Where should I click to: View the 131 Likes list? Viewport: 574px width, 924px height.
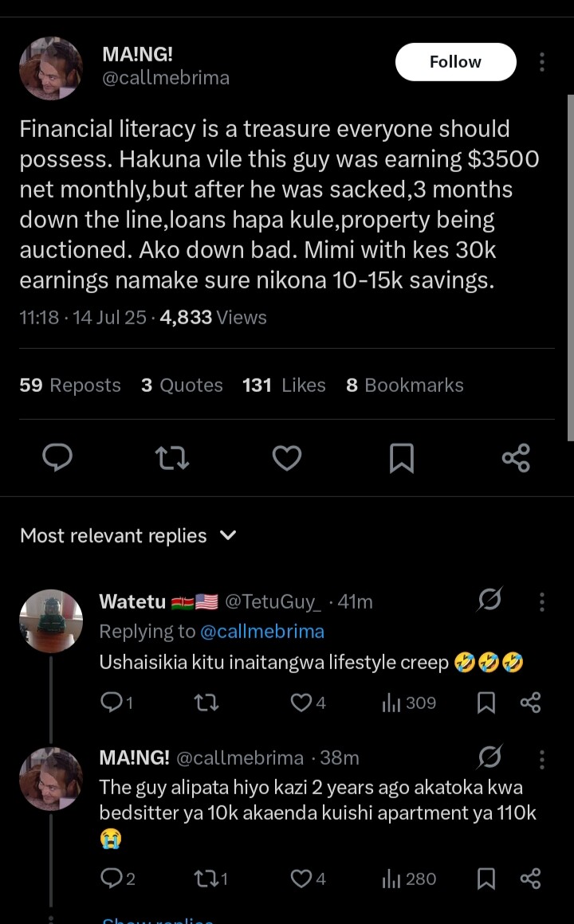(284, 386)
